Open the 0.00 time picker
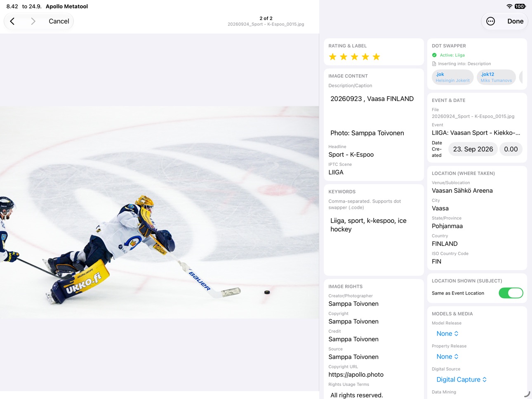Screen dimensions: 532x399 (x=511, y=149)
